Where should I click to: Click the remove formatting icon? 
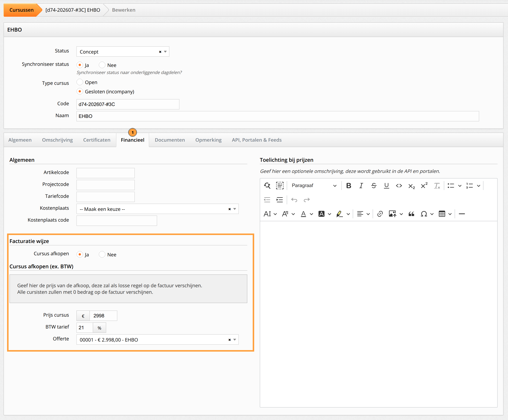coord(437,186)
